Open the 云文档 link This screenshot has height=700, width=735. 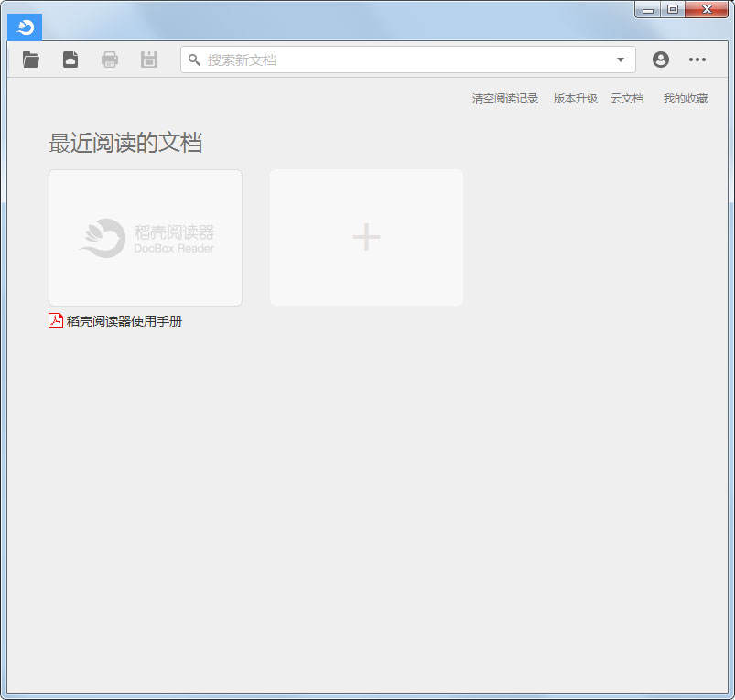click(627, 99)
